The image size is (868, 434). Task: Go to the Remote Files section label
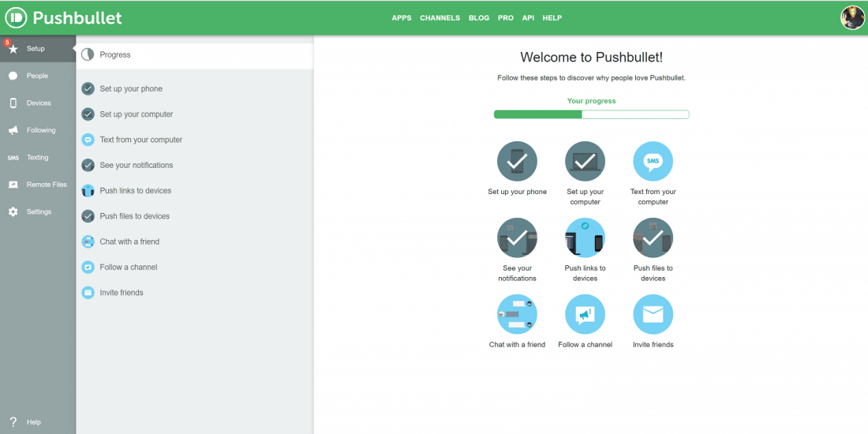click(47, 185)
